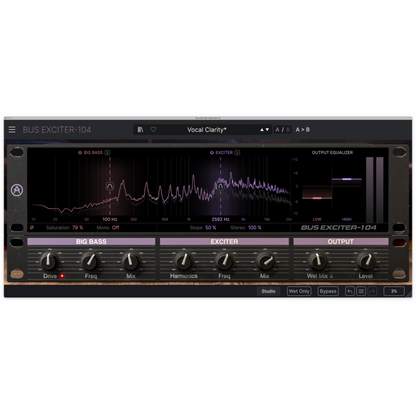Click the Exciter Mix knob

pos(266,261)
